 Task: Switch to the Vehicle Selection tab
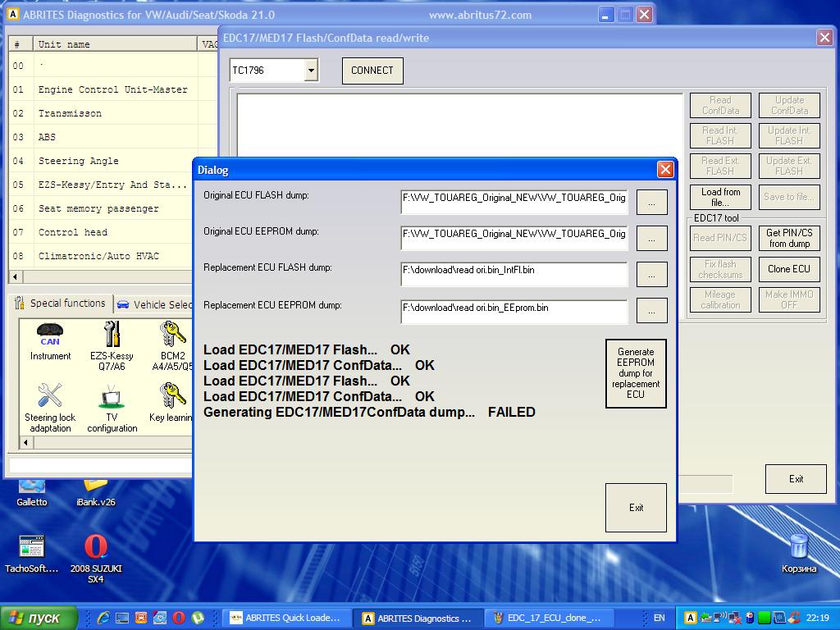click(154, 304)
